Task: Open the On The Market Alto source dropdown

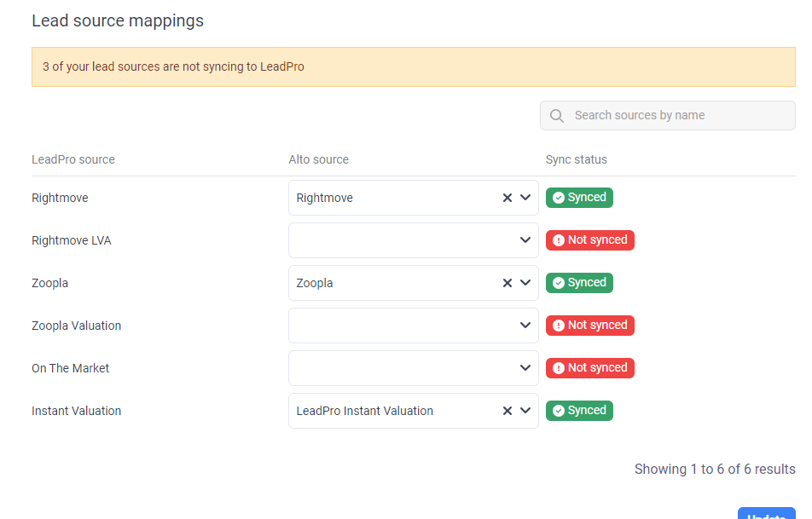Action: point(413,368)
